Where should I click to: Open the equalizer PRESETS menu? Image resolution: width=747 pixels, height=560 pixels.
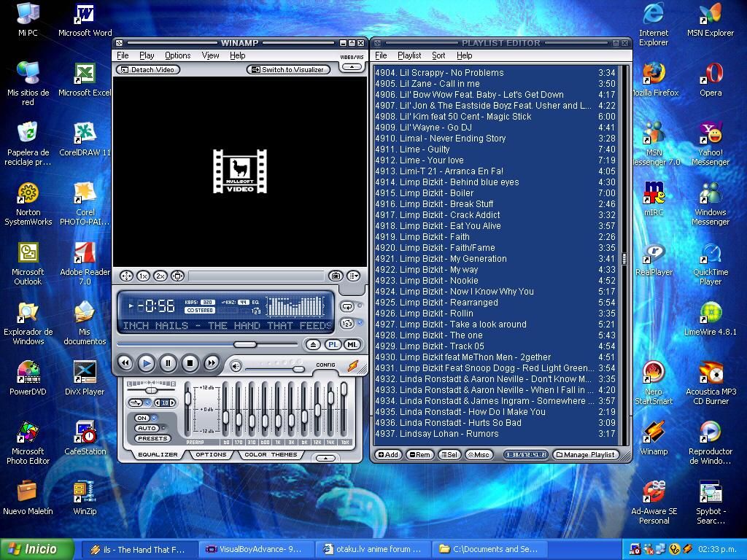(152, 438)
